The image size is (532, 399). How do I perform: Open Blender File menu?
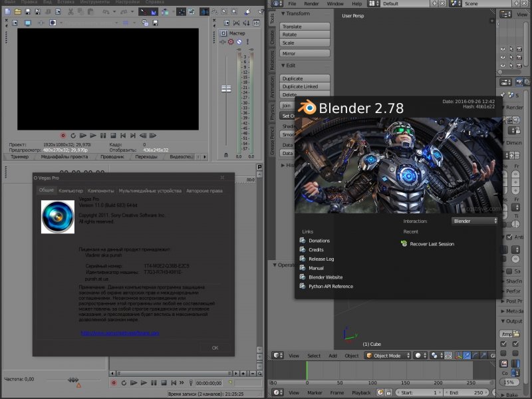pos(292,3)
